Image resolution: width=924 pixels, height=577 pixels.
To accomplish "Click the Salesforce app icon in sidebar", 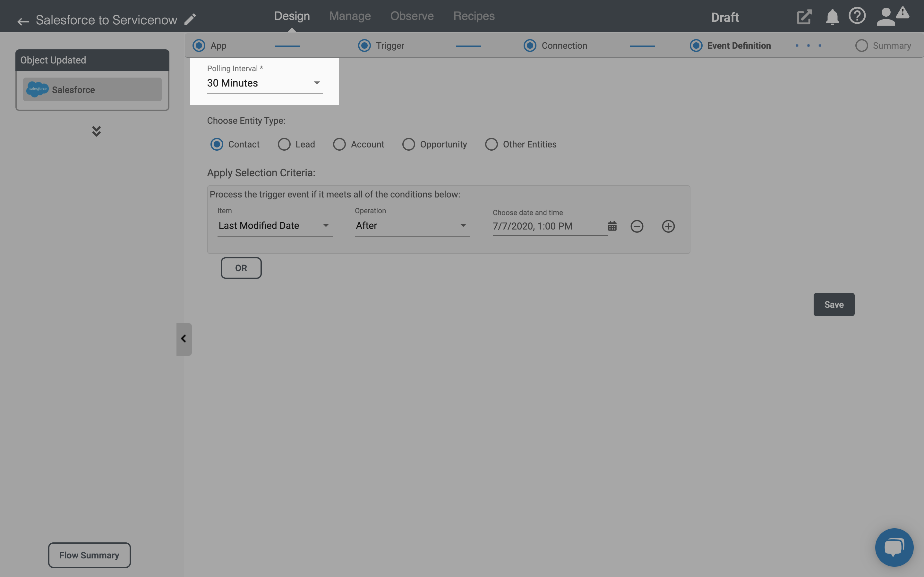I will coord(37,89).
